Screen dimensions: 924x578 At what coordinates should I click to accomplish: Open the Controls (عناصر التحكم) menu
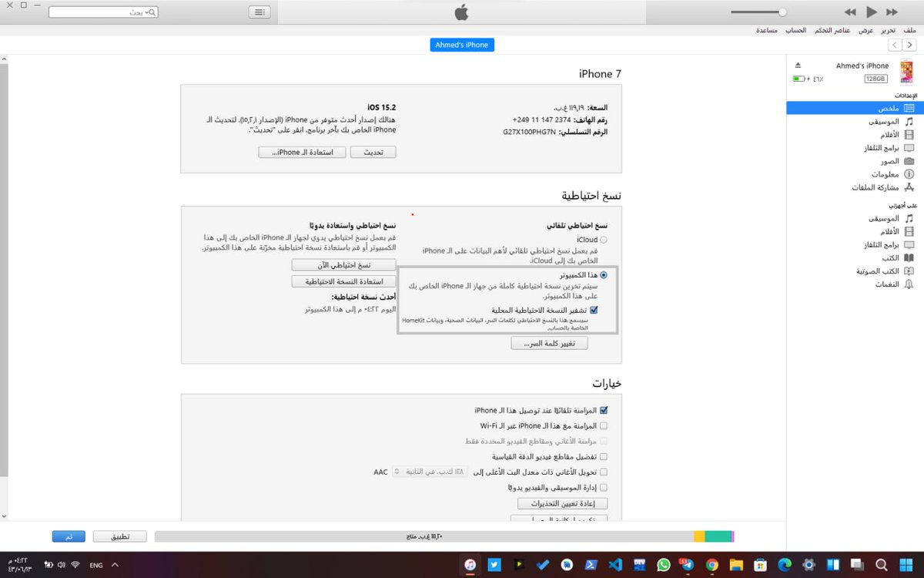point(832,30)
